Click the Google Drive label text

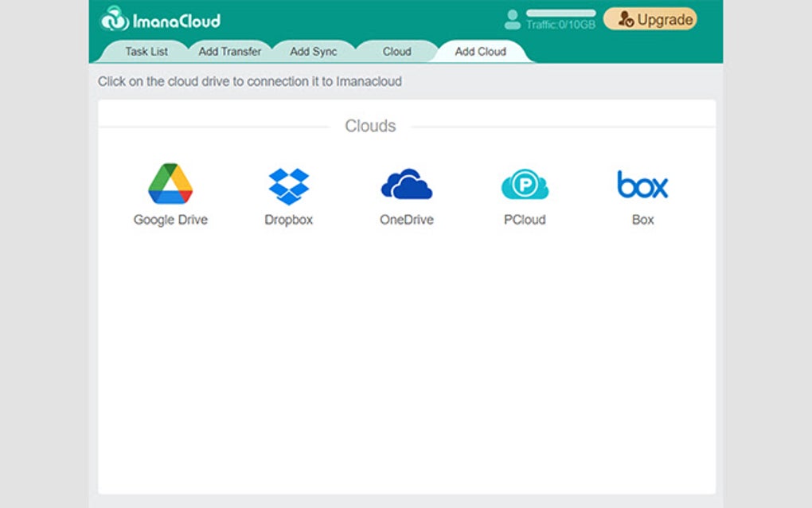pyautogui.click(x=170, y=220)
